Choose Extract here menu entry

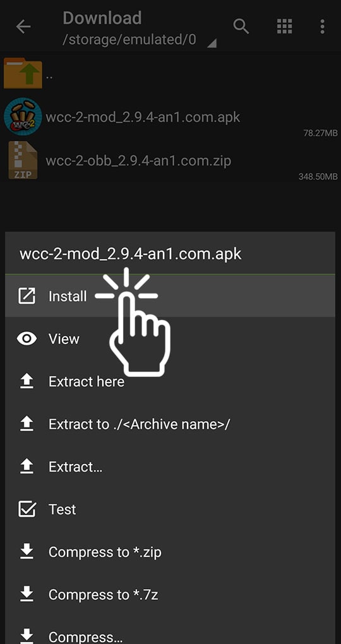pyautogui.click(x=170, y=381)
